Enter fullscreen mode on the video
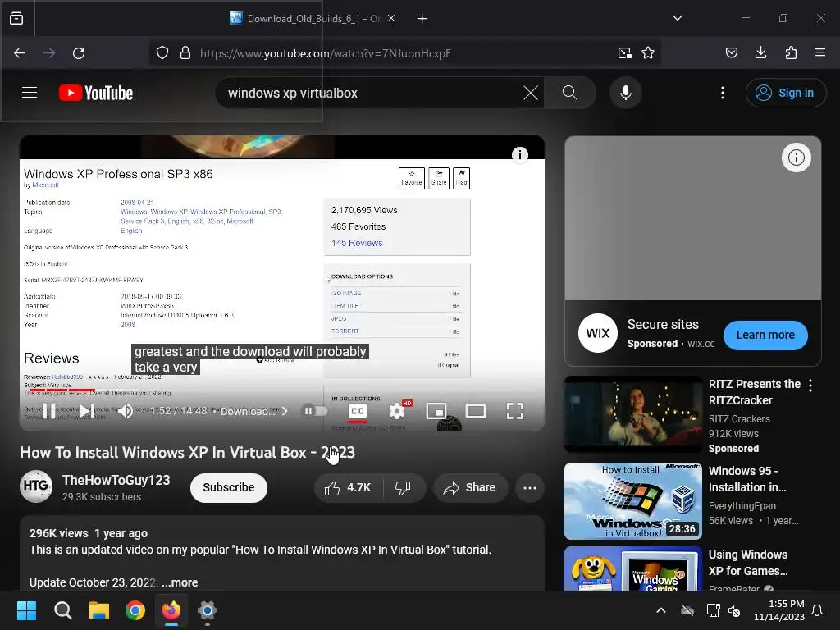 point(515,411)
